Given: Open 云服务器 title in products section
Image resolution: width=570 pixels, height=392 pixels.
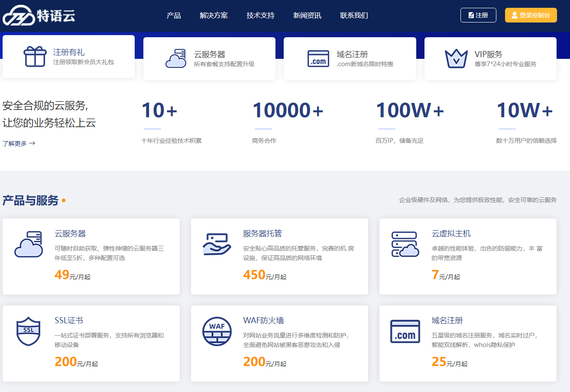Looking at the screenshot, I should click(70, 234).
